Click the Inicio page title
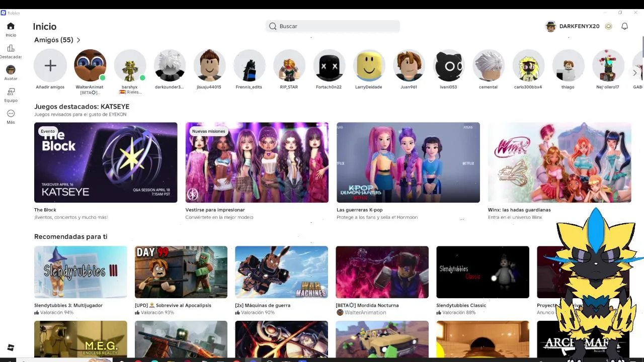Screen dimensions: 644x362 point(45,26)
